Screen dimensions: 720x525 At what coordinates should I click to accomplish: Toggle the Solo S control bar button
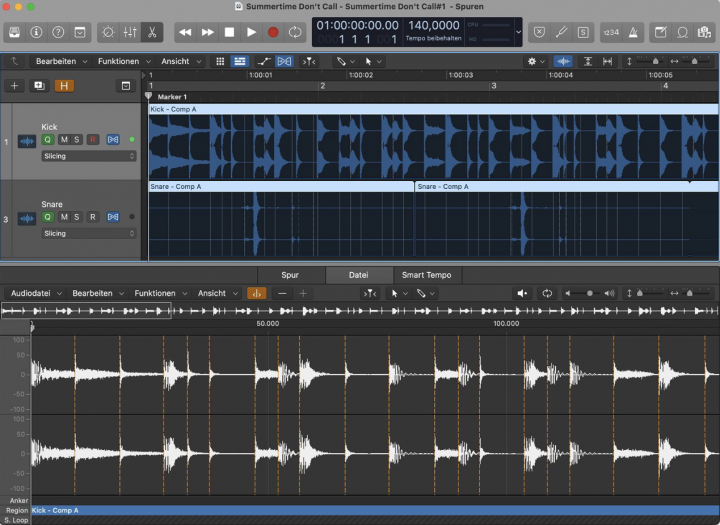[x=583, y=32]
